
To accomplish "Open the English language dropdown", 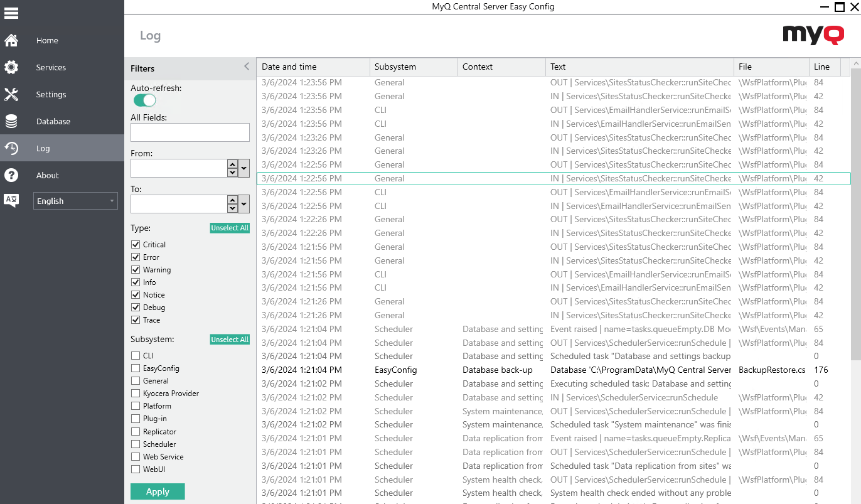I will pos(75,201).
